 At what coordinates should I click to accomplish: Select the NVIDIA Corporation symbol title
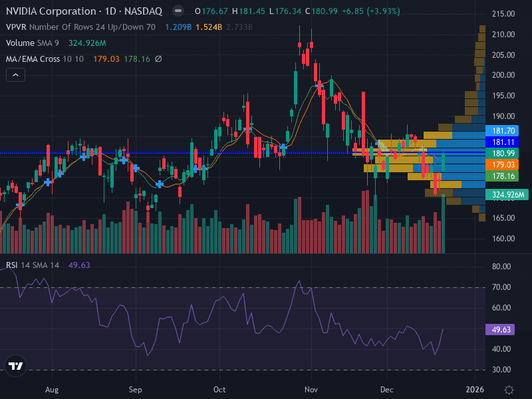[84, 11]
